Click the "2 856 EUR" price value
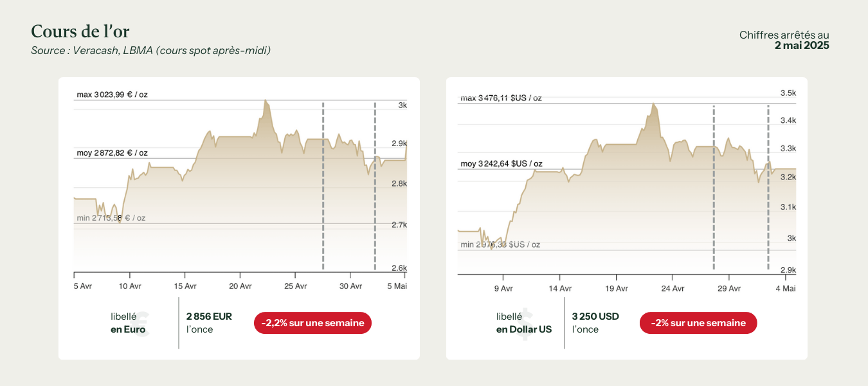 209,317
